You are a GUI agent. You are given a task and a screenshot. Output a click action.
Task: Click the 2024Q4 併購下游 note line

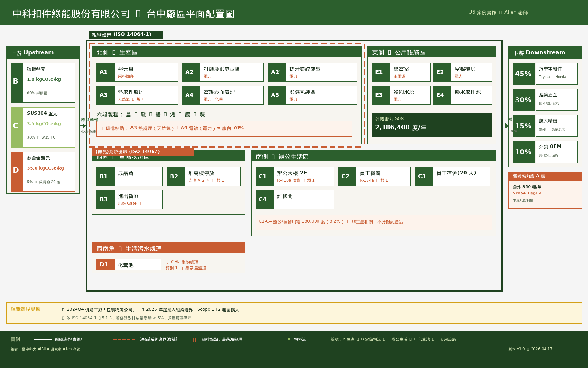[x=151, y=309]
